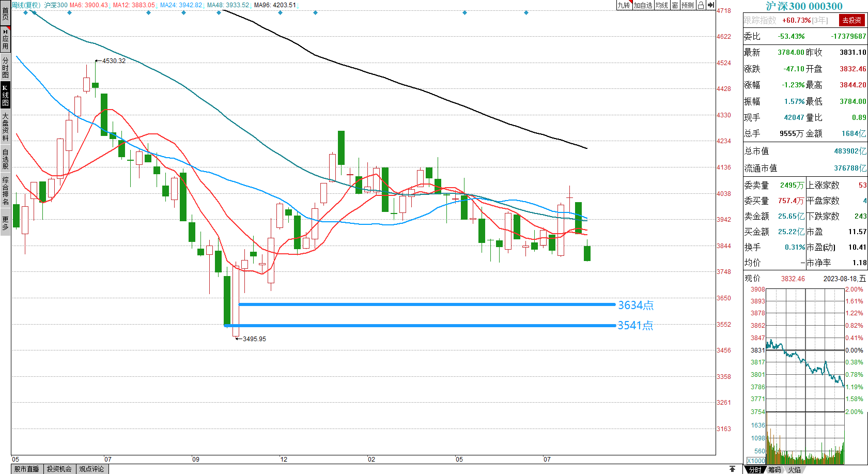Click the lock icon in chart toolbar
Viewport: 868px width, 474px height.
pyautogui.click(x=701, y=5)
